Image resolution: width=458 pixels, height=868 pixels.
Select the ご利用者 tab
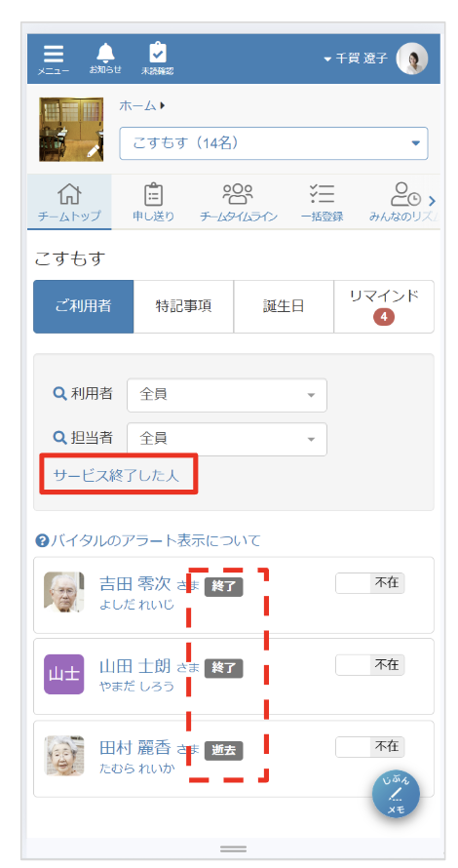84,306
